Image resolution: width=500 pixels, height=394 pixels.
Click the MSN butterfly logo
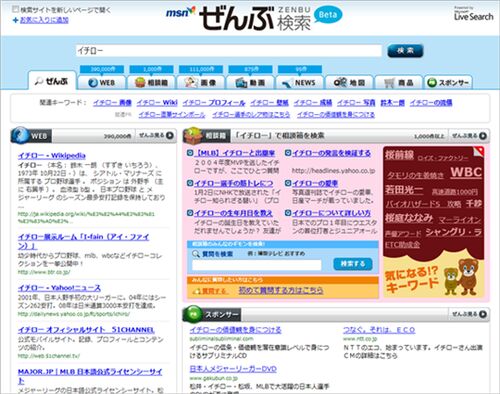pyautogui.click(x=180, y=13)
